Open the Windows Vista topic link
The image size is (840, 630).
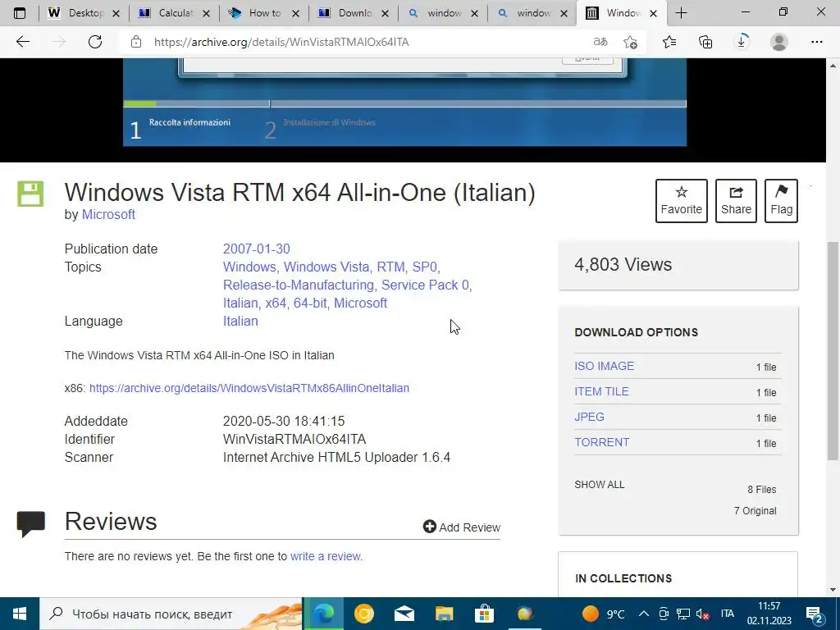pos(326,267)
